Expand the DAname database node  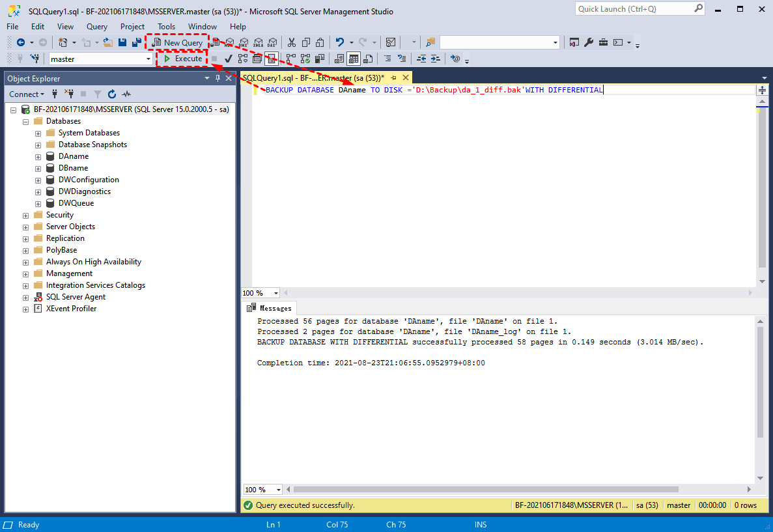point(38,156)
